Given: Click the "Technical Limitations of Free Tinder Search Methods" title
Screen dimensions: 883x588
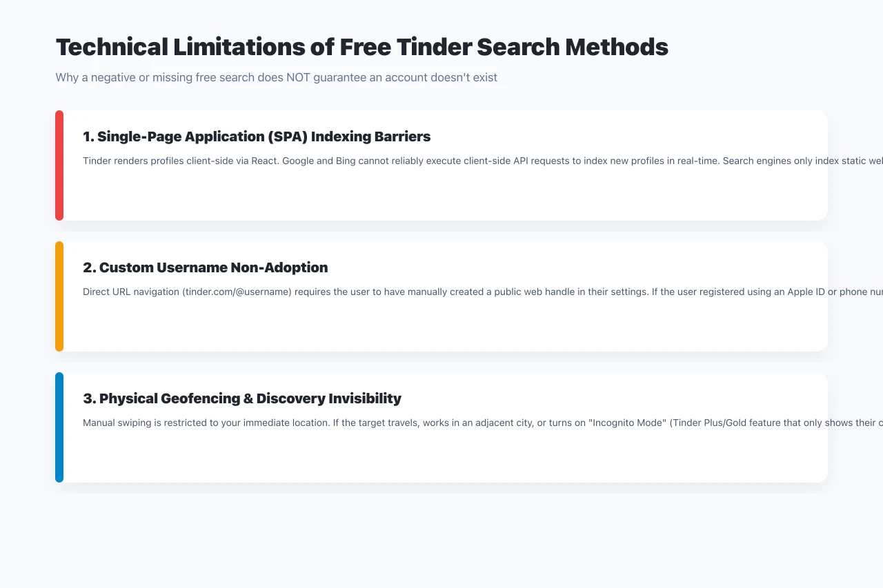Looking at the screenshot, I should [361, 47].
